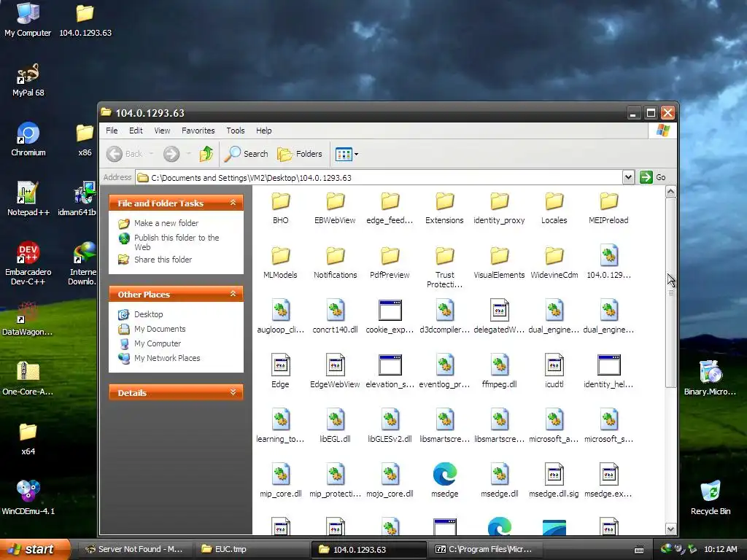Screen dimensions: 747x560
Task: Click the Up folder toolbar icon
Action: pos(206,154)
